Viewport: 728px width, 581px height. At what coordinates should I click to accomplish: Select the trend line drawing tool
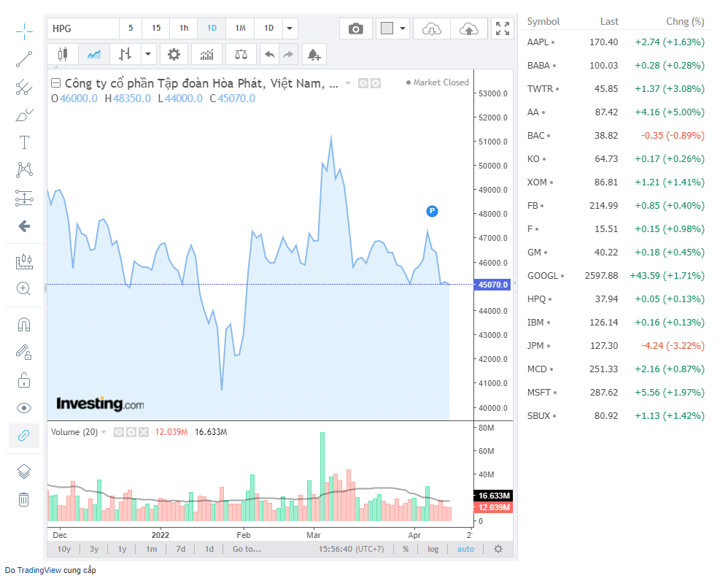point(24,59)
